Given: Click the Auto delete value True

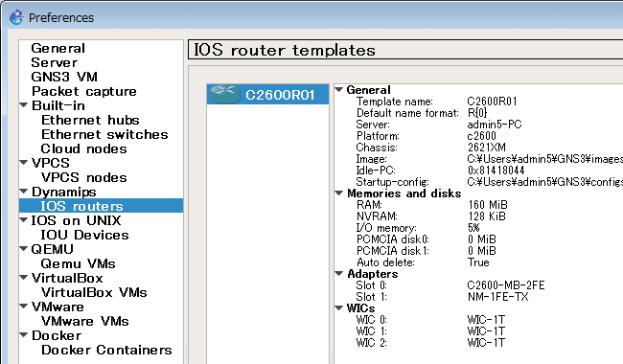Looking at the screenshot, I should point(478,262).
